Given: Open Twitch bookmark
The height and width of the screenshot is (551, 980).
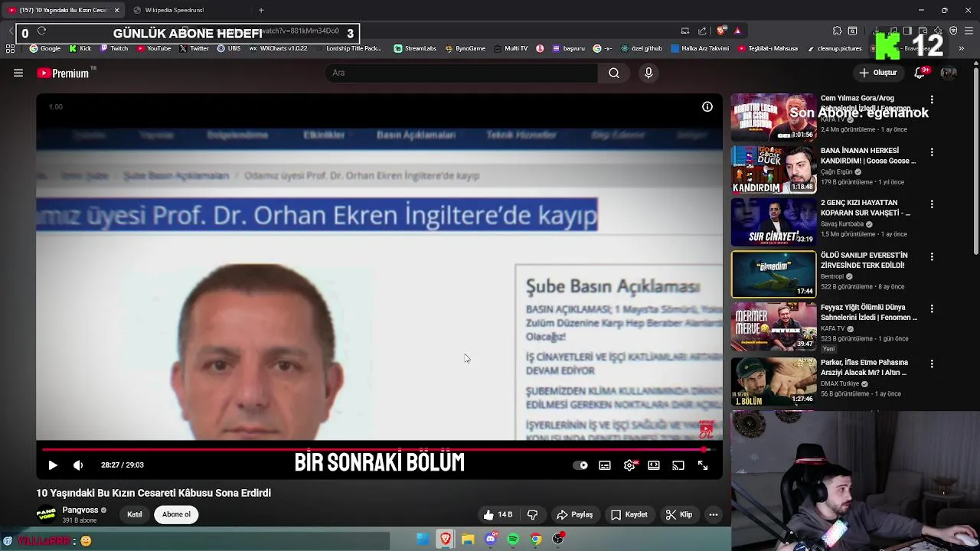Looking at the screenshot, I should point(114,48).
